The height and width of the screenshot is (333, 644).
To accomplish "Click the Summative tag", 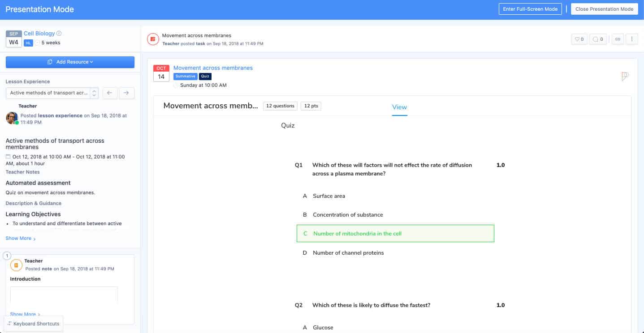I will [185, 77].
